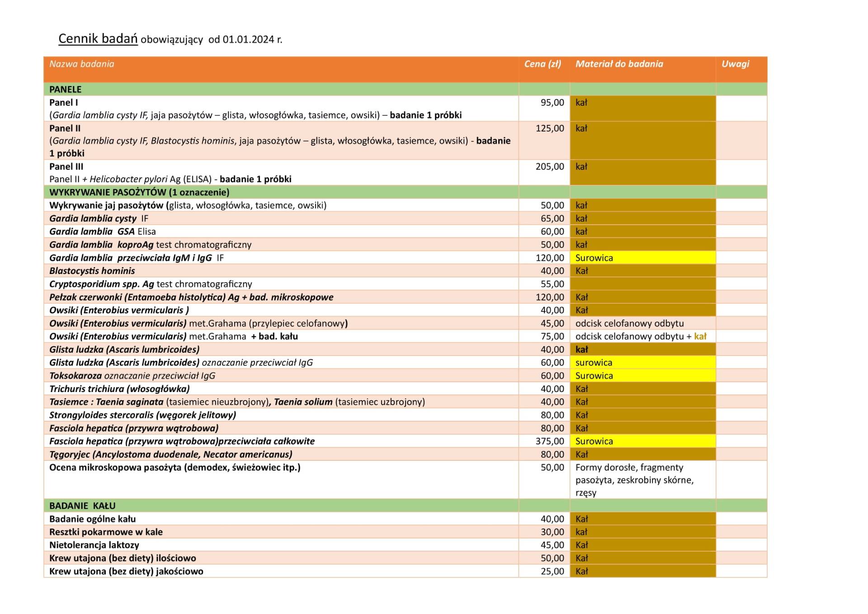Click 'odcisk celofanowy odbytu + kał' cell

(641, 337)
